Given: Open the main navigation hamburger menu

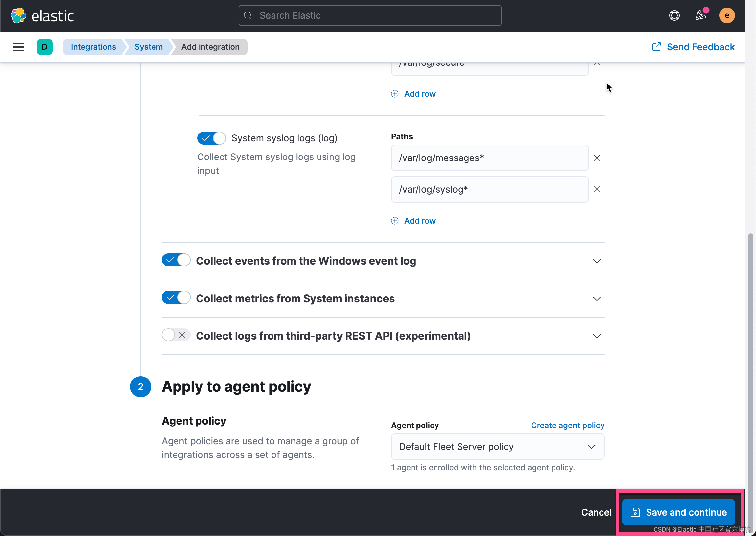Looking at the screenshot, I should (x=18, y=47).
